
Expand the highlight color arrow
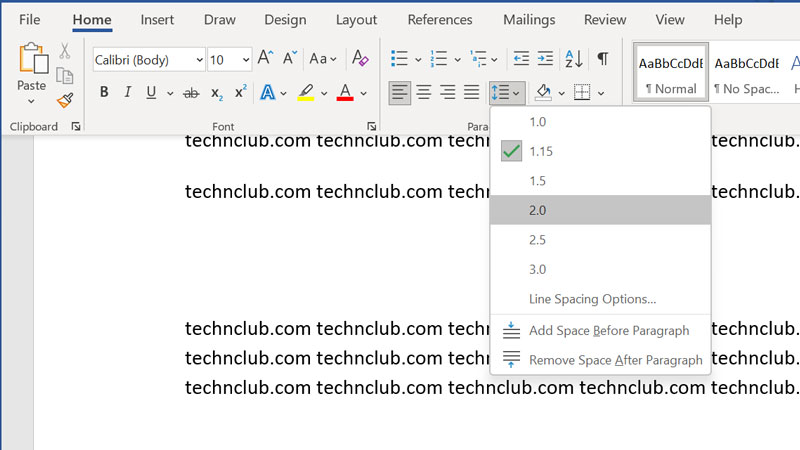pyautogui.click(x=324, y=93)
